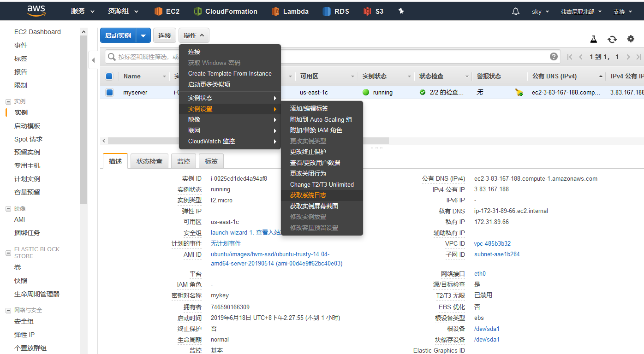644x354 pixels.
Task: Open the vpc-485b3b32 link
Action: [x=492, y=243]
